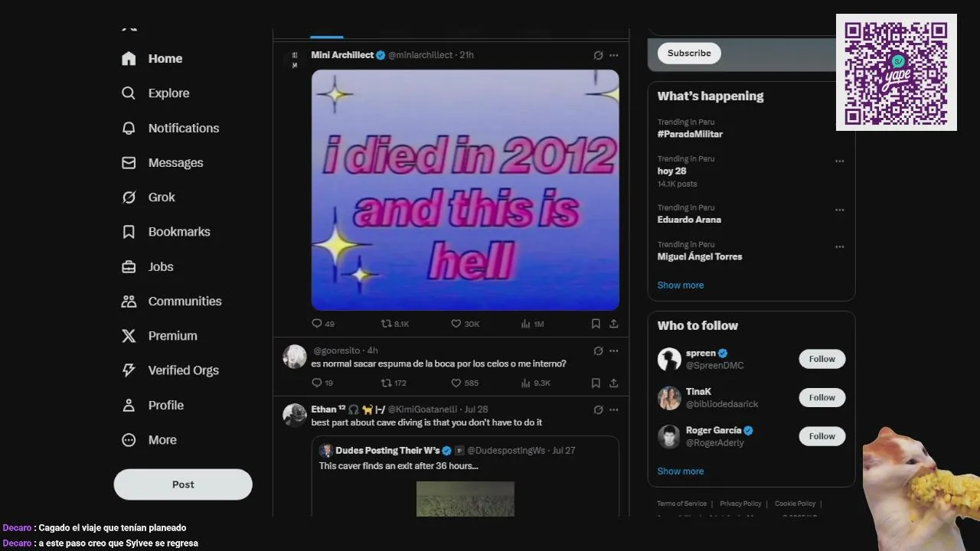Open more options on Mini Archillect post
The width and height of the screenshot is (980, 551).
[x=613, y=55]
